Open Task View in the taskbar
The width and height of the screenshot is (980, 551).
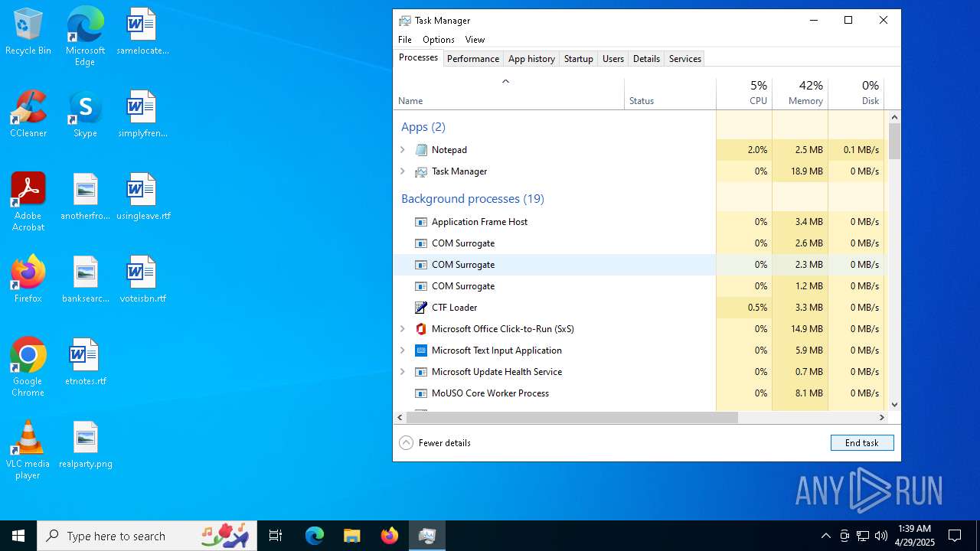[x=276, y=536]
